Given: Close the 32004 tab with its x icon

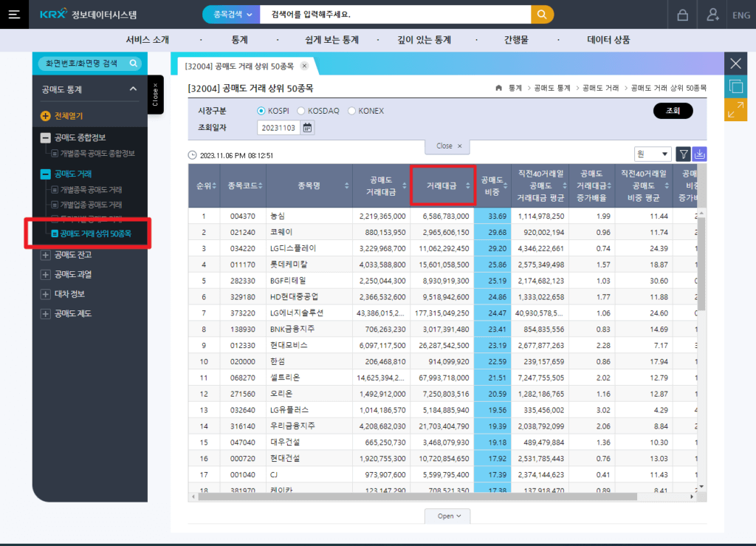Looking at the screenshot, I should (x=304, y=66).
